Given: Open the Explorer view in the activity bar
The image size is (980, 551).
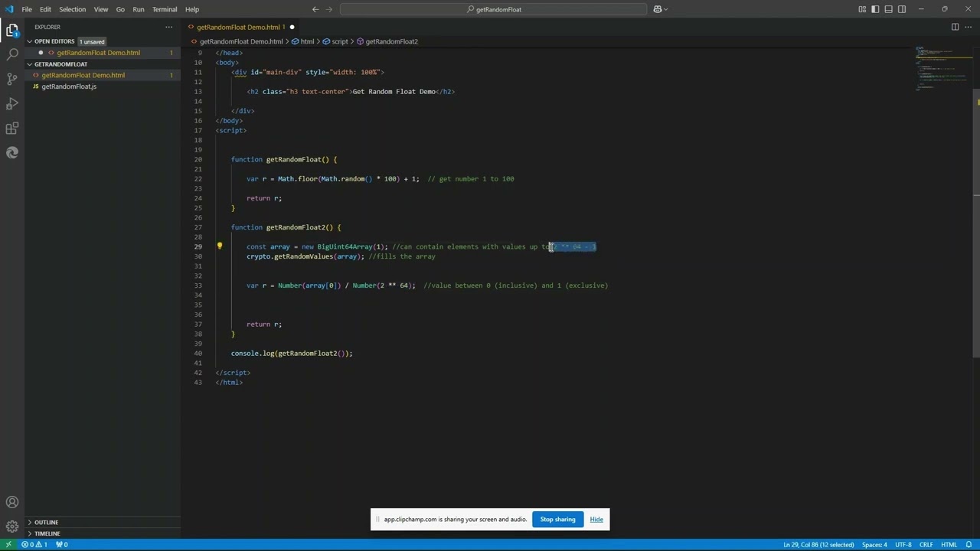Looking at the screenshot, I should [x=12, y=31].
